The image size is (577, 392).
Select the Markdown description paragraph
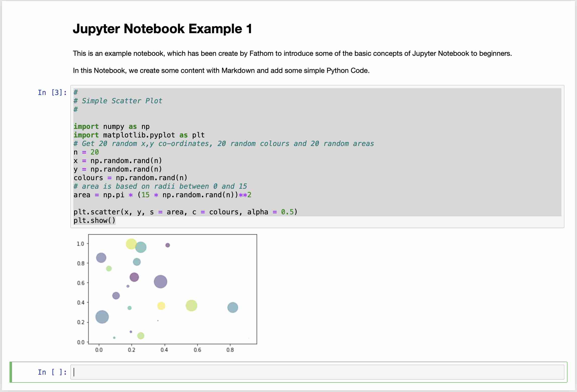pyautogui.click(x=221, y=71)
